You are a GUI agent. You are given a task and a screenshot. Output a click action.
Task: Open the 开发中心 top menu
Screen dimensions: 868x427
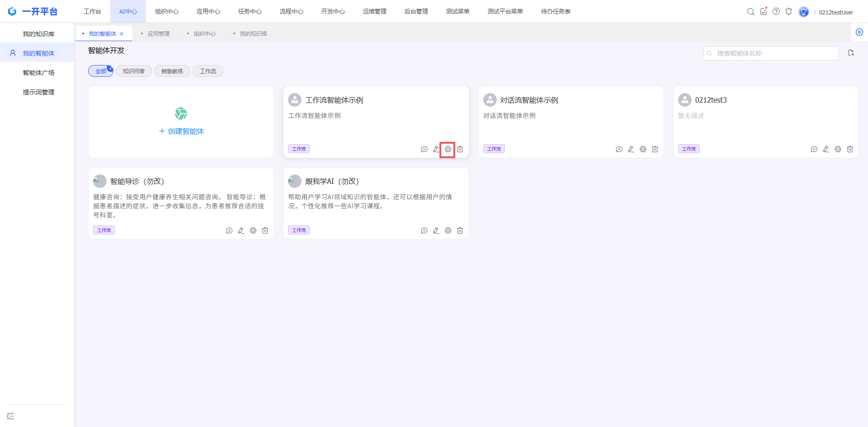(333, 11)
